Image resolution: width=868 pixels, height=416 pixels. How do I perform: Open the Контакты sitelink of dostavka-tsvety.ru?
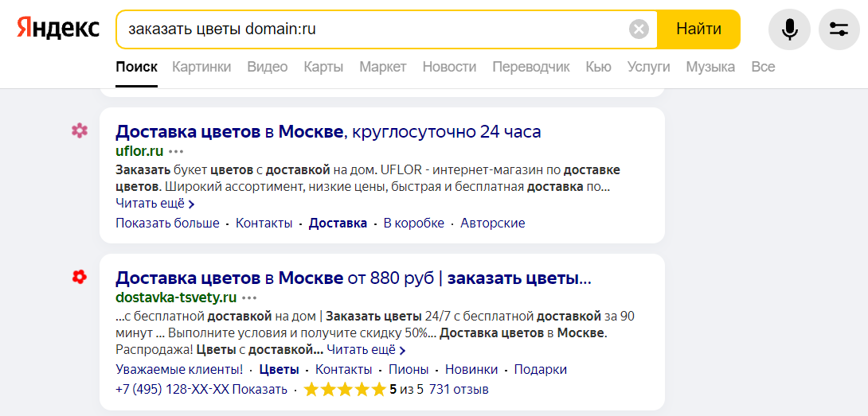coord(344,370)
